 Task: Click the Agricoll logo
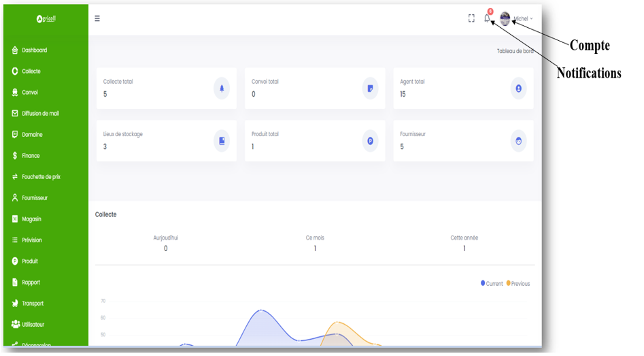[46, 19]
